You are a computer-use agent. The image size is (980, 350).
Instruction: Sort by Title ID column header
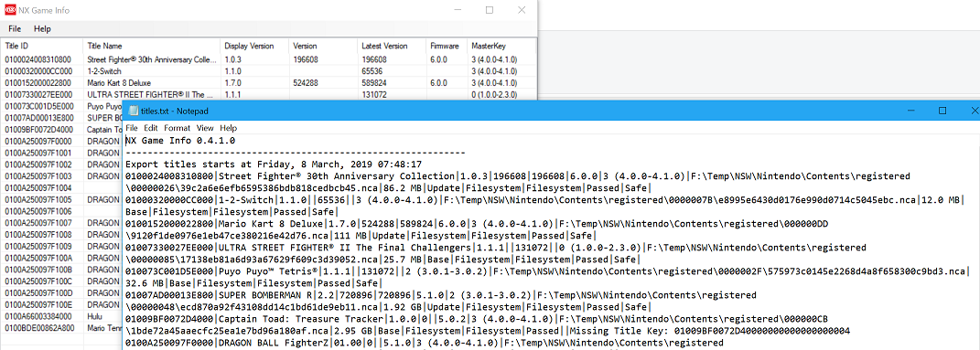click(x=42, y=47)
